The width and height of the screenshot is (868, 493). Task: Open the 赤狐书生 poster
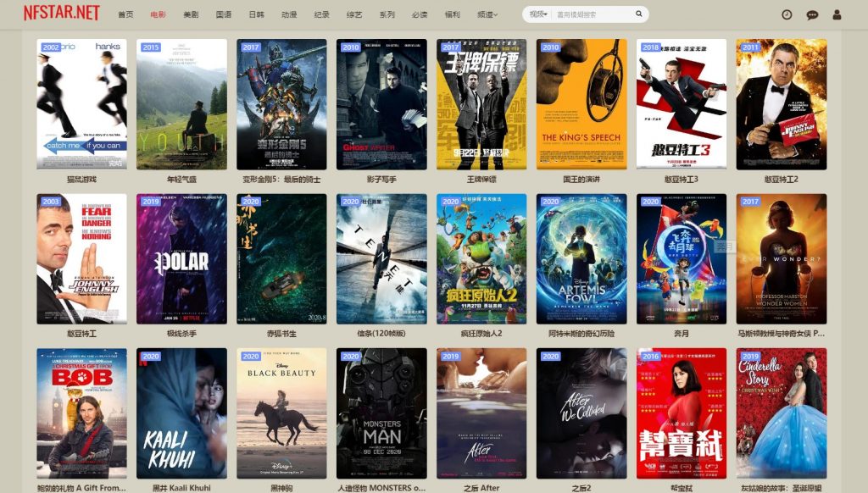281,258
